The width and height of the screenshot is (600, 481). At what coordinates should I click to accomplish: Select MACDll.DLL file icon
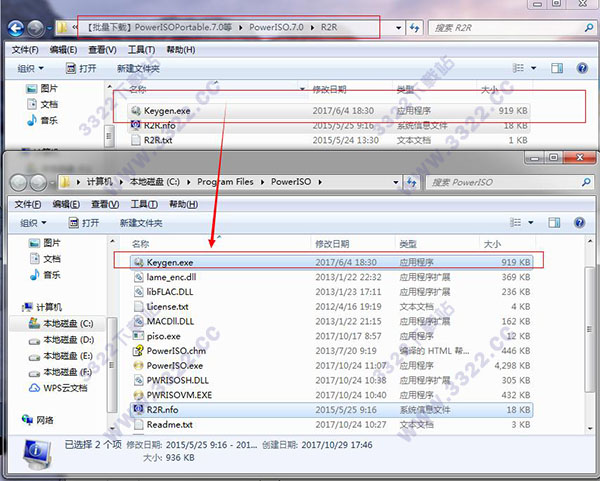pyautogui.click(x=138, y=321)
